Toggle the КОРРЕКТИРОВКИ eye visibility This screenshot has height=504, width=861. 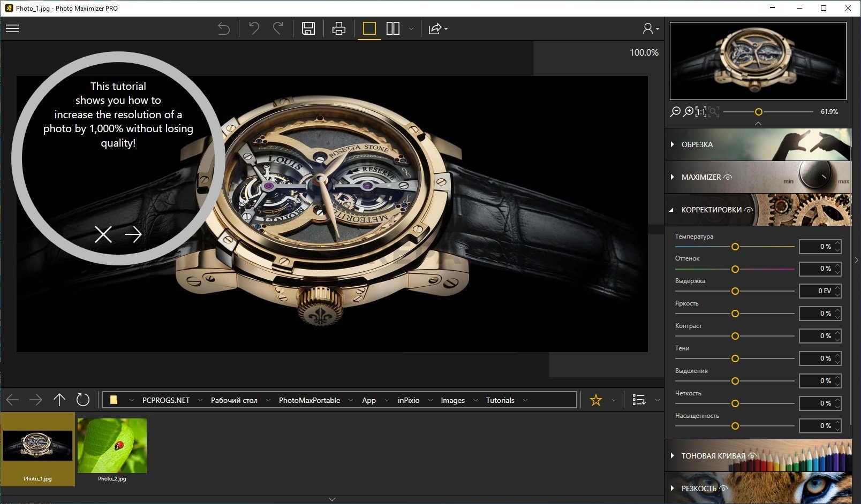pos(749,210)
